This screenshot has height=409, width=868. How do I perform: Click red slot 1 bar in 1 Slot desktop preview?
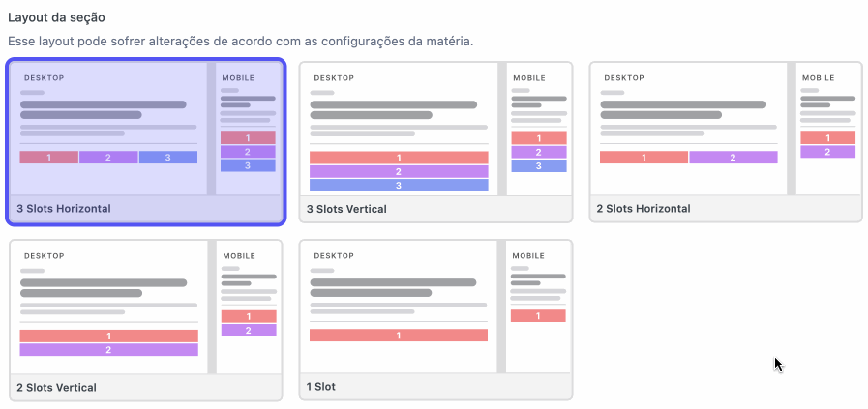(x=399, y=336)
